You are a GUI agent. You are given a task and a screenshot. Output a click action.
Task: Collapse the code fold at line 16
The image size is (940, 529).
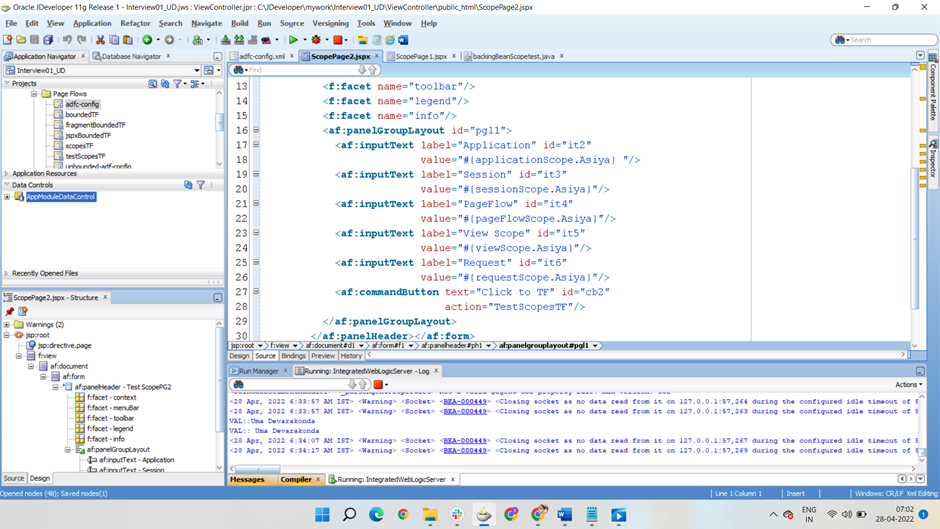tap(256, 130)
